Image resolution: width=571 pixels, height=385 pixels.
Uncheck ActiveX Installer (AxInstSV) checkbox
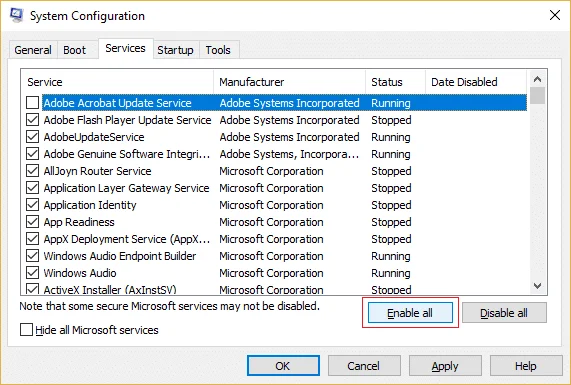(x=32, y=289)
